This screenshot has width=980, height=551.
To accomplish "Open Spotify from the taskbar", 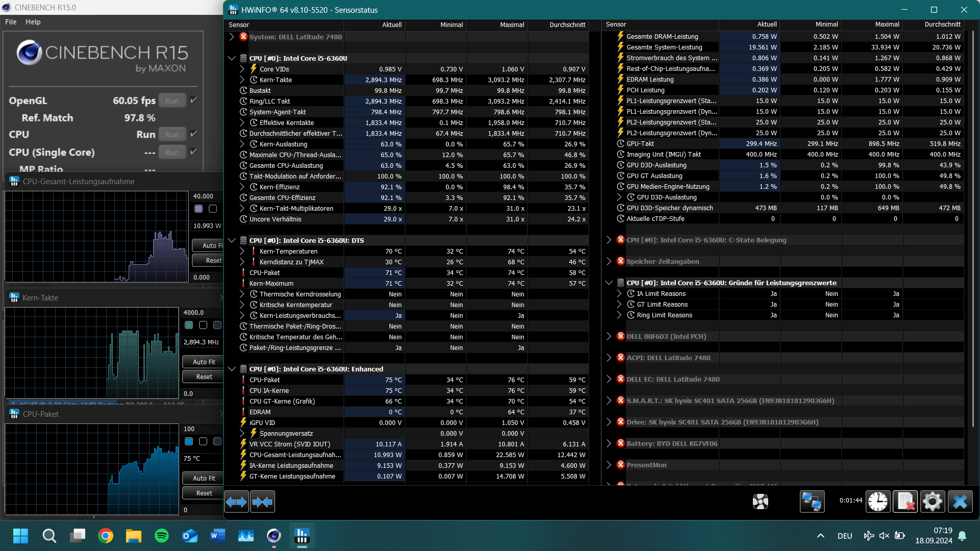I will (x=161, y=536).
